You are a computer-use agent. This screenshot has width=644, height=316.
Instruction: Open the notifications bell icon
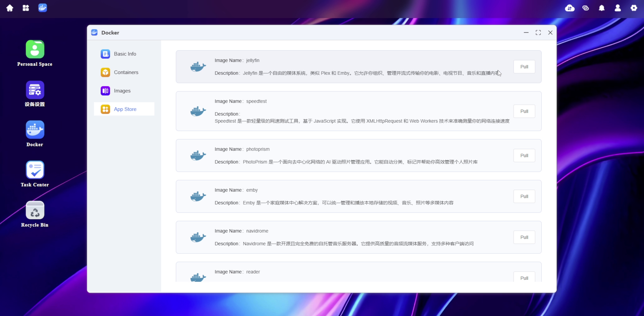coord(602,8)
